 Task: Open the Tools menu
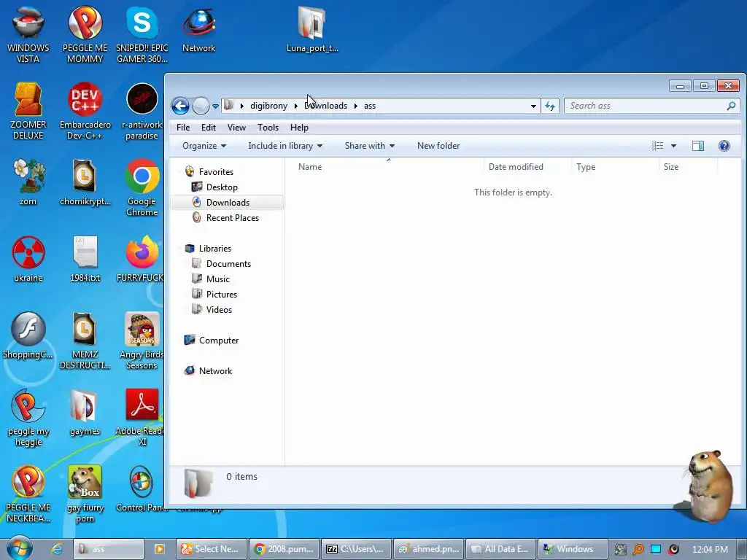click(268, 128)
